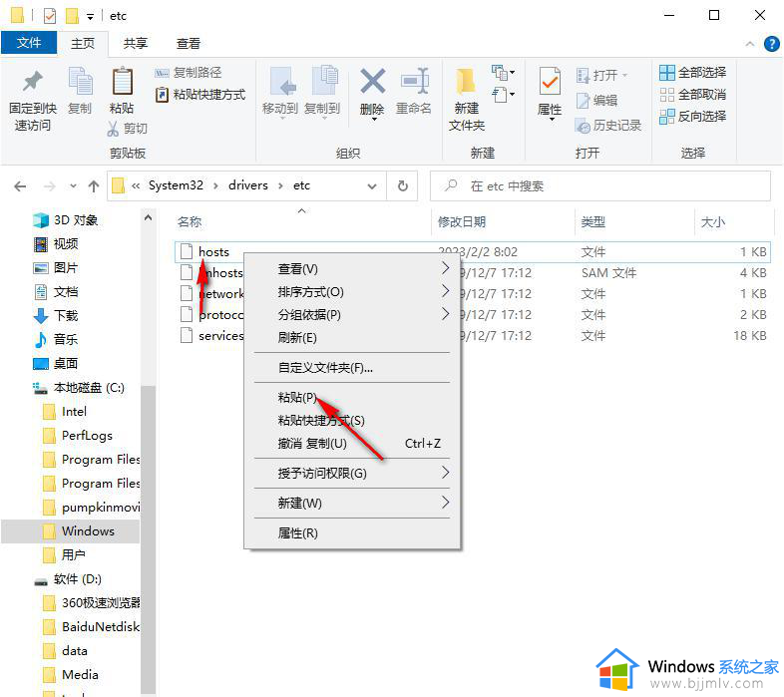This screenshot has width=784, height=697.
Task: Choose Undo Copy (撤消 复制) in menu
Action: point(352,444)
